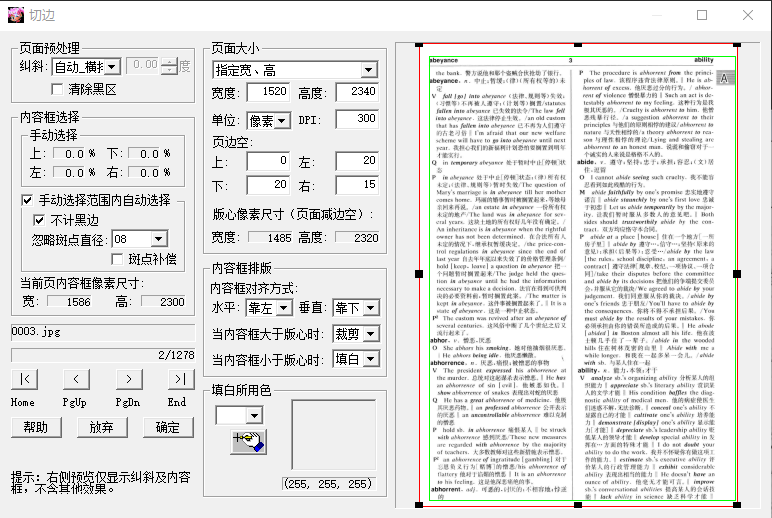Click the 帮助 help button
This screenshot has height=518, width=772.
pos(36,427)
